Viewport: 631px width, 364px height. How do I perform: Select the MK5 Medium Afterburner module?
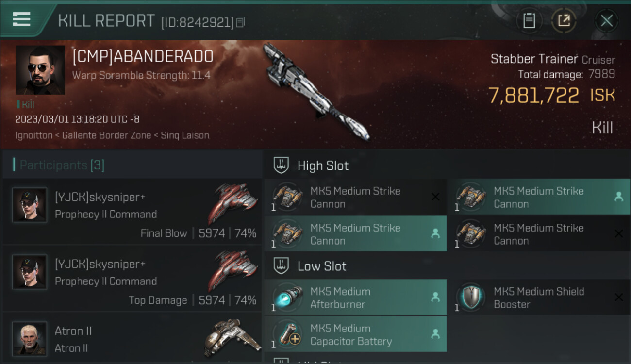(355, 298)
